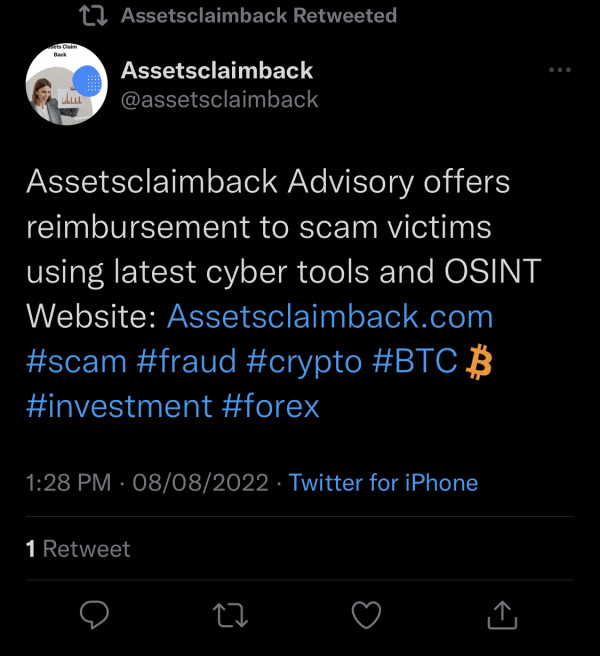600x656 pixels.
Task: Open the Assetsclaimback profile picture
Action: click(x=67, y=85)
